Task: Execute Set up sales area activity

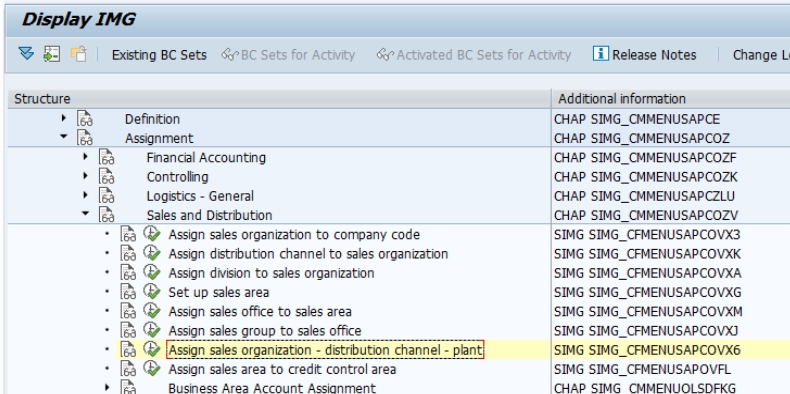Action: [152, 291]
